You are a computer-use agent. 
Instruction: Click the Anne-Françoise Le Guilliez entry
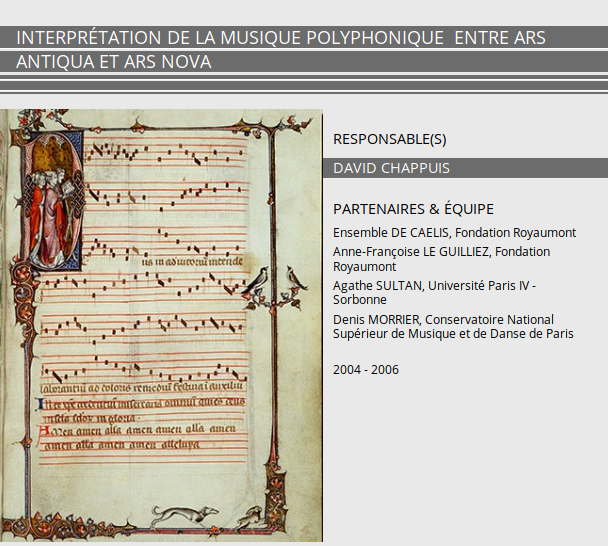pyautogui.click(x=441, y=258)
